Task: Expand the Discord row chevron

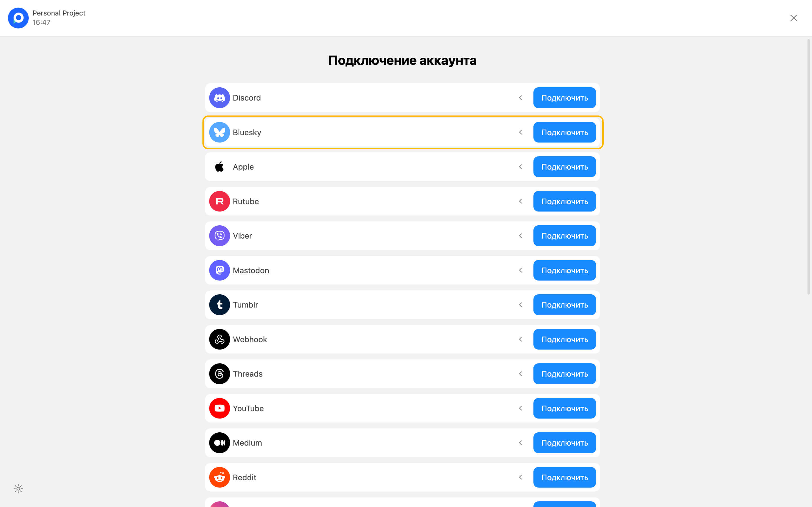Action: pyautogui.click(x=520, y=98)
